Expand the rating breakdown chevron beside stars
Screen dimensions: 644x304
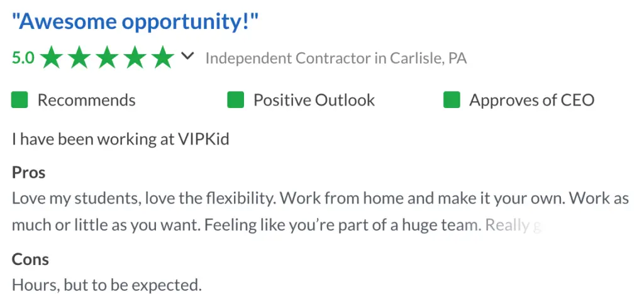pos(187,56)
